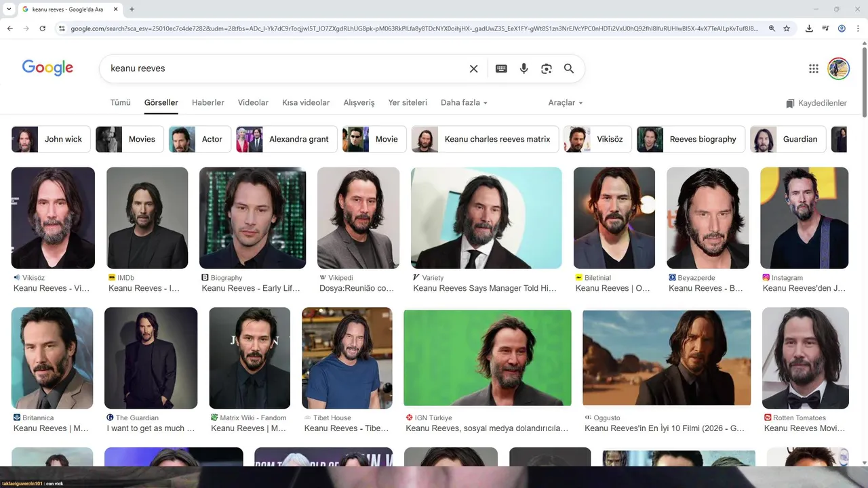
Task: Open the Tibet House image thumbnail
Action: click(347, 358)
